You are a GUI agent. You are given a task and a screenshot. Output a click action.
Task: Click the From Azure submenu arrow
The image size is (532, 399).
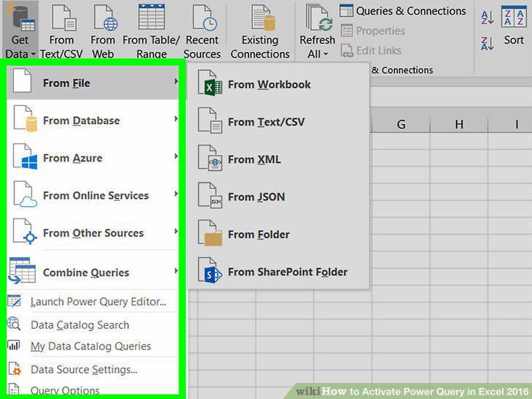[175, 156]
